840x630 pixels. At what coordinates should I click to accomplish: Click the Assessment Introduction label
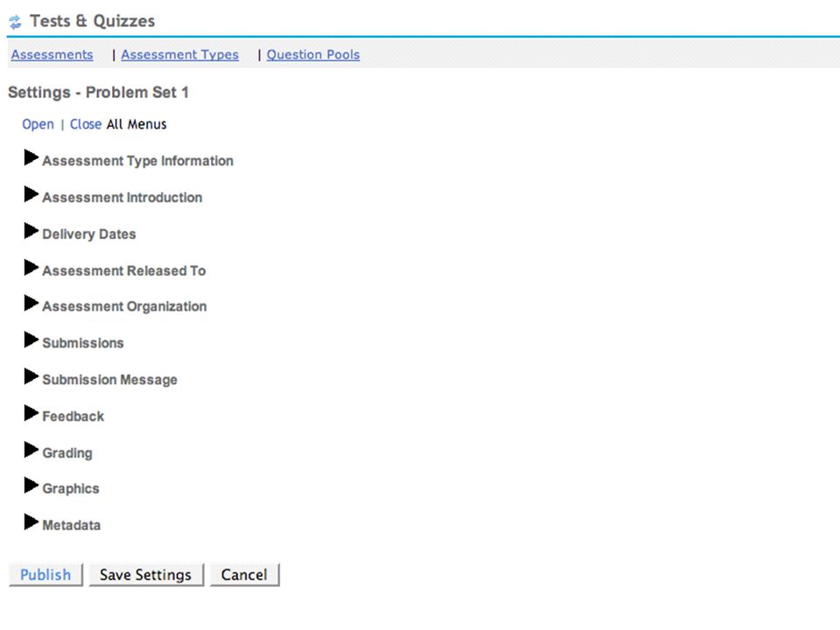coord(122,198)
